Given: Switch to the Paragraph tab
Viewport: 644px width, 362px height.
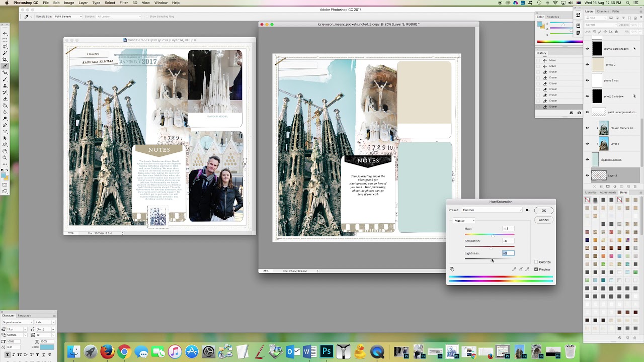Looking at the screenshot, I should (24, 316).
